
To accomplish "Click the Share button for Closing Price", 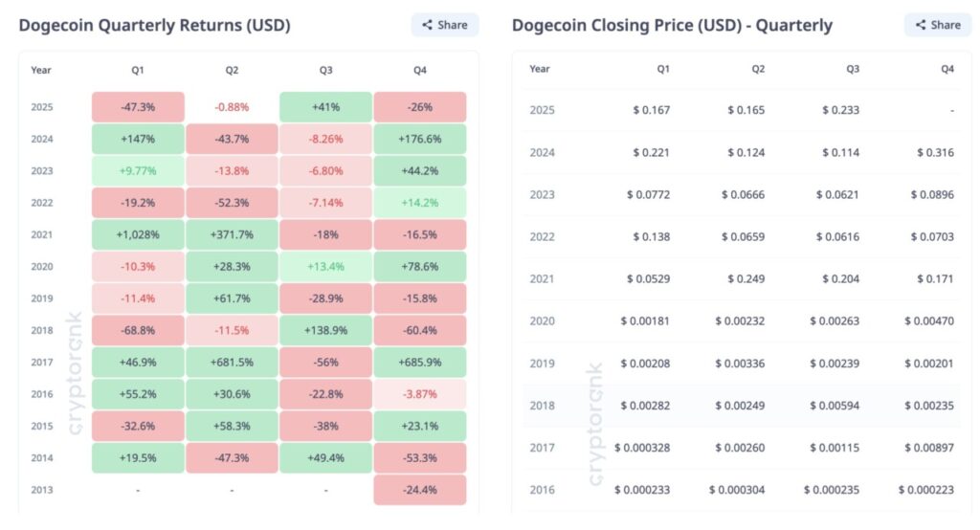I will (937, 25).
